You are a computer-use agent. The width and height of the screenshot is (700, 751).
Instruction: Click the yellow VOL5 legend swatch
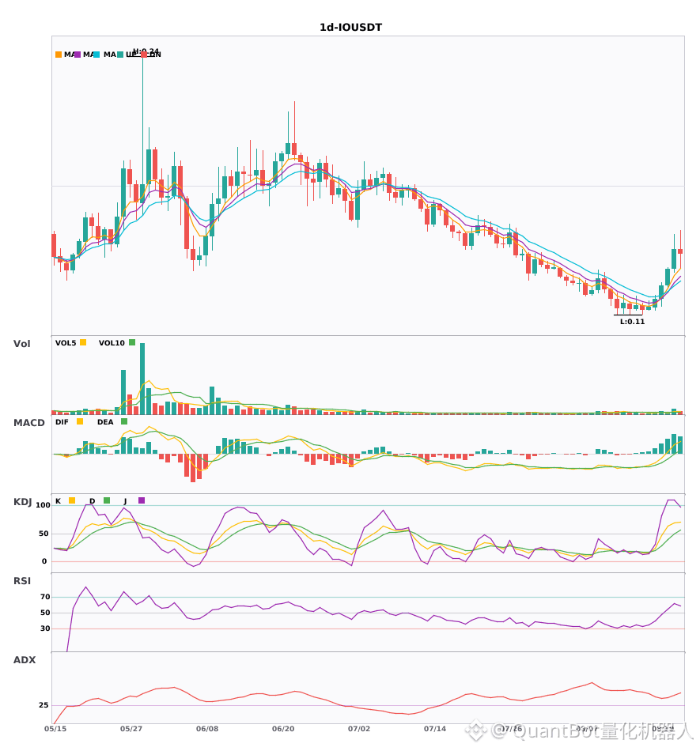83,342
